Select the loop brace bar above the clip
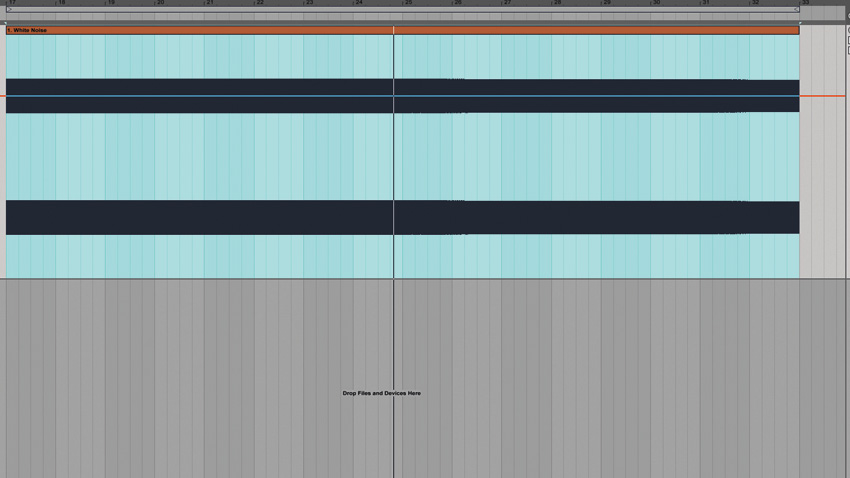850x478 pixels. (403, 9)
